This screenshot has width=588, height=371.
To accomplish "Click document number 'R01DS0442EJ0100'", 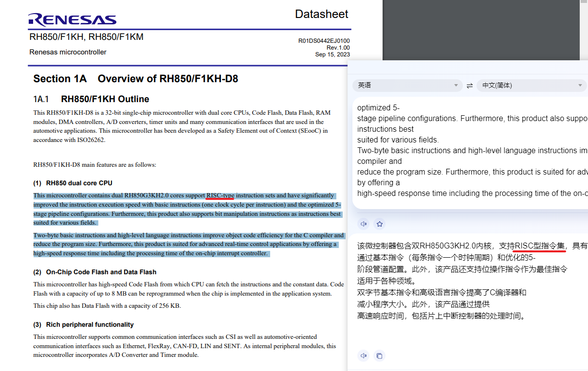I will coord(324,41).
